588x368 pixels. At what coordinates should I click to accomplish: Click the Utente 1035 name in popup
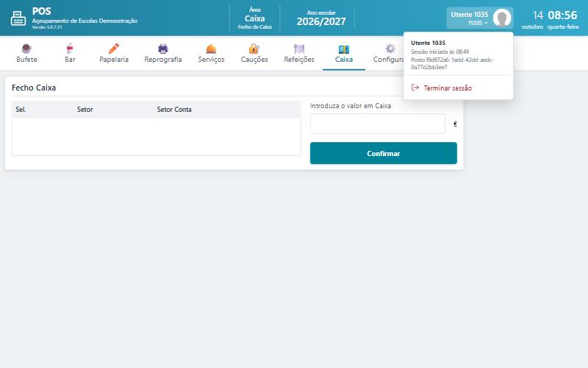(x=428, y=43)
